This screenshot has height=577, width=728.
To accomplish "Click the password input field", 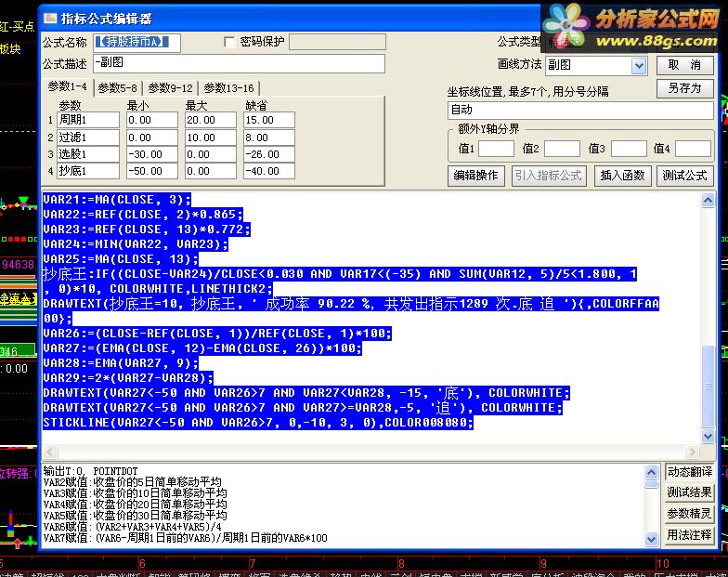I will (x=337, y=43).
